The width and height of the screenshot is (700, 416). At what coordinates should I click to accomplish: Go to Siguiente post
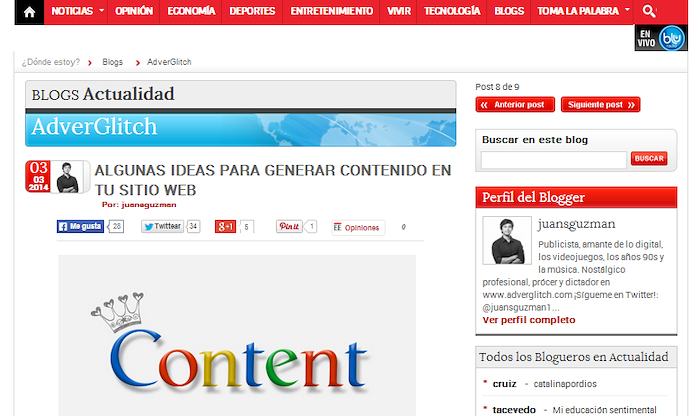(x=600, y=104)
